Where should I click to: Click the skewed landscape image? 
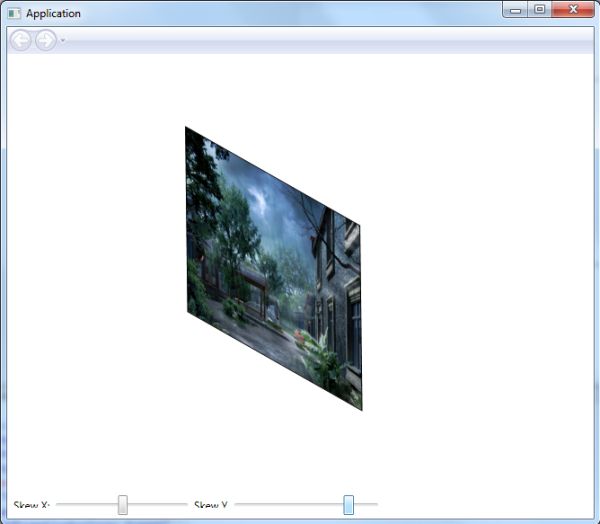coord(273,268)
